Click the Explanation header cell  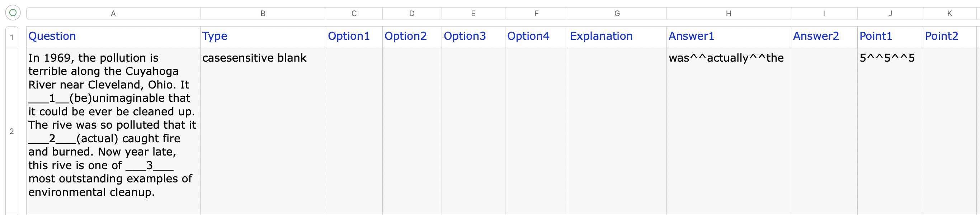pos(617,37)
